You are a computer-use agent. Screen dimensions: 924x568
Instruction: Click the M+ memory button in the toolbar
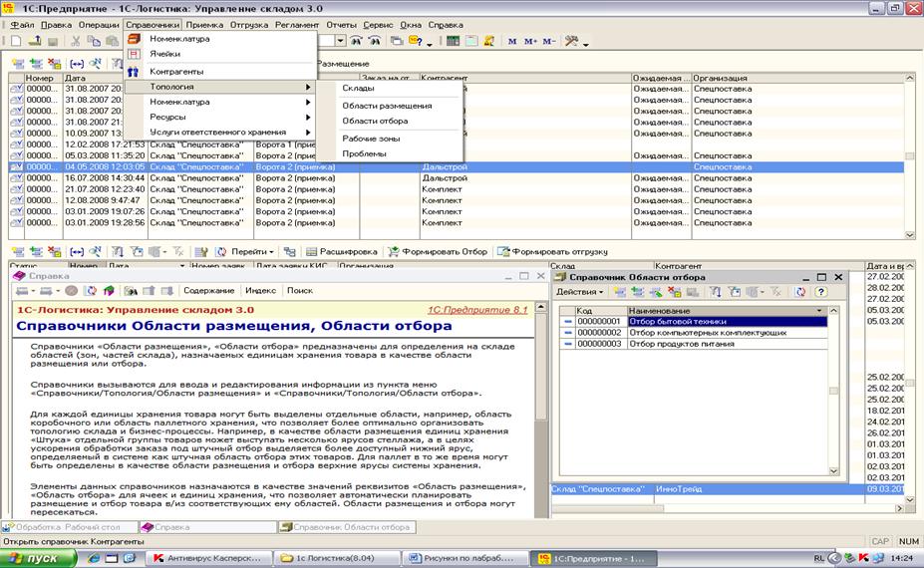pos(530,41)
